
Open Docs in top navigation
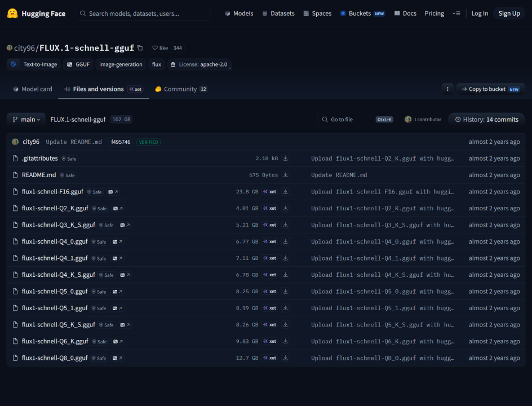coord(405,14)
